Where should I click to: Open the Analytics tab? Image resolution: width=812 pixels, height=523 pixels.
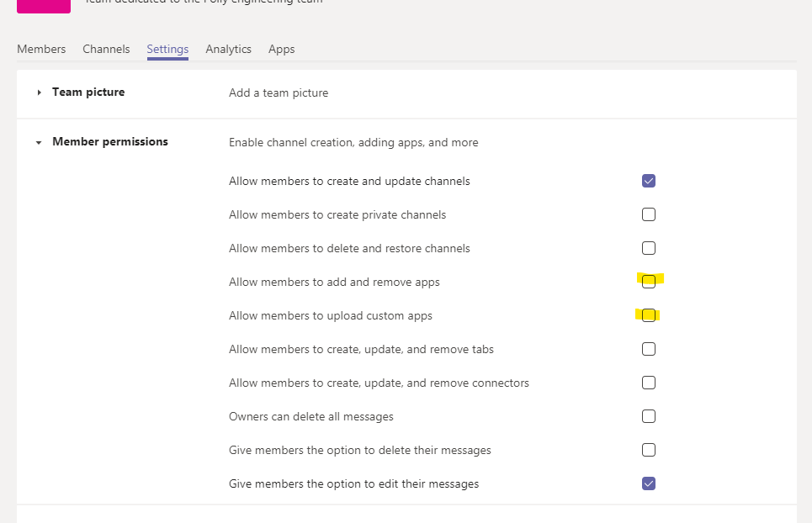228,49
